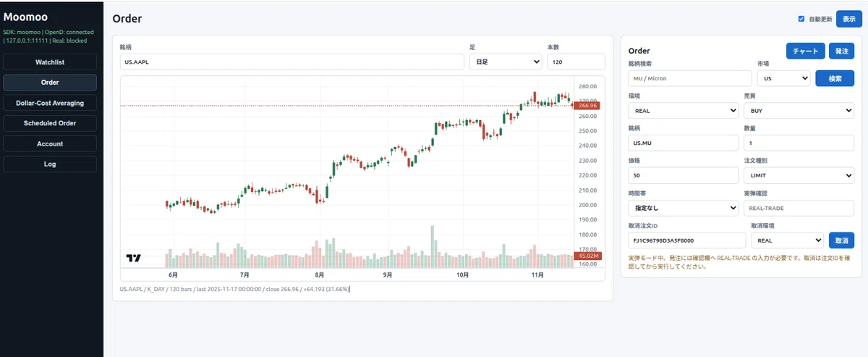Select the Account sidebar item
This screenshot has width=868, height=357.
pos(50,143)
